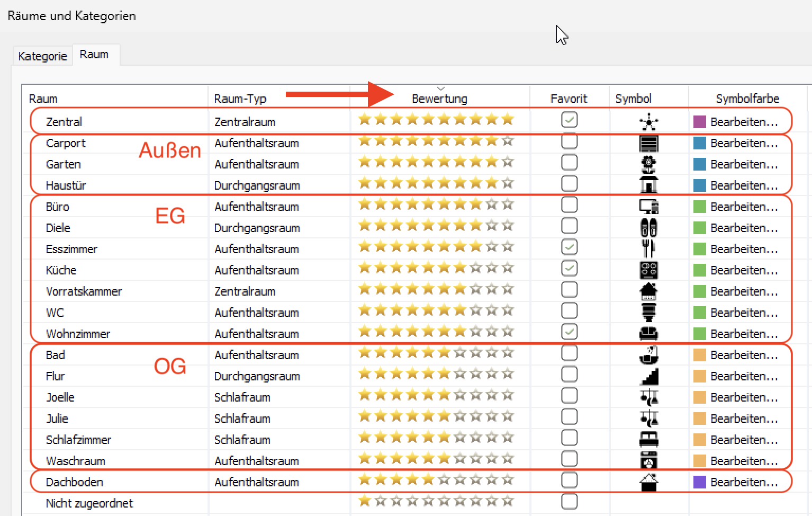Click the Symbolfarbe column header
Screen dimensions: 812x516
pos(747,99)
